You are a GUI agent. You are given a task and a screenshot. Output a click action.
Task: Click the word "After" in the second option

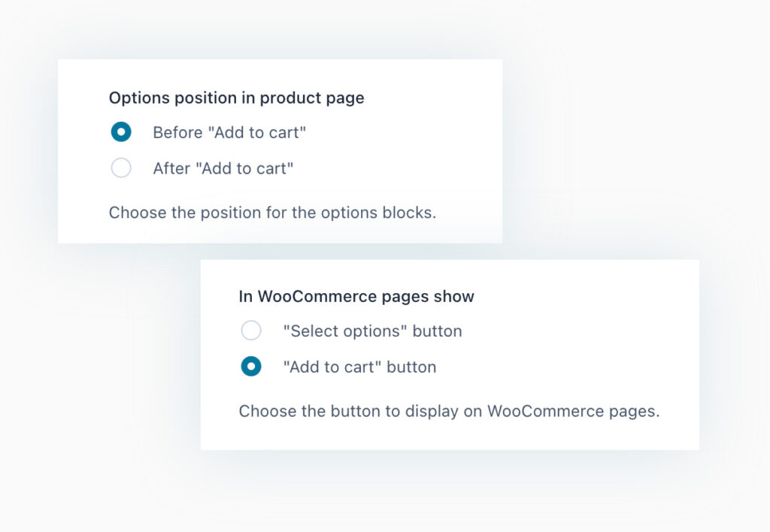point(171,169)
